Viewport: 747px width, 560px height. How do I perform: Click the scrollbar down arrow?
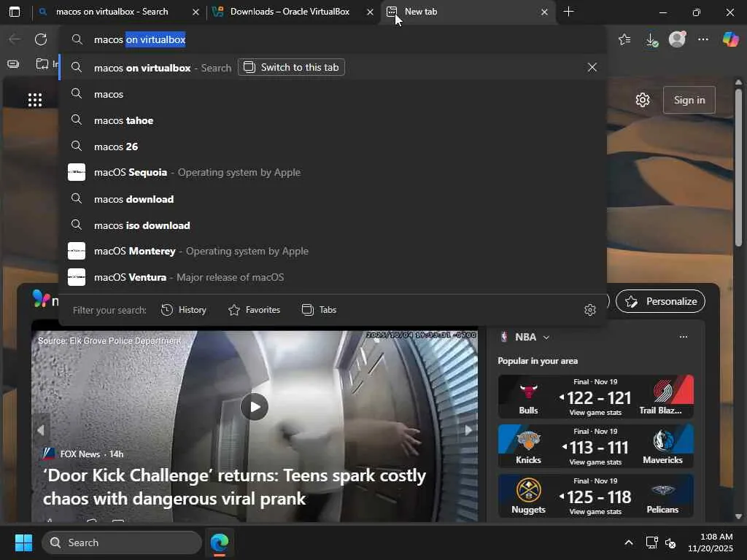click(738, 516)
